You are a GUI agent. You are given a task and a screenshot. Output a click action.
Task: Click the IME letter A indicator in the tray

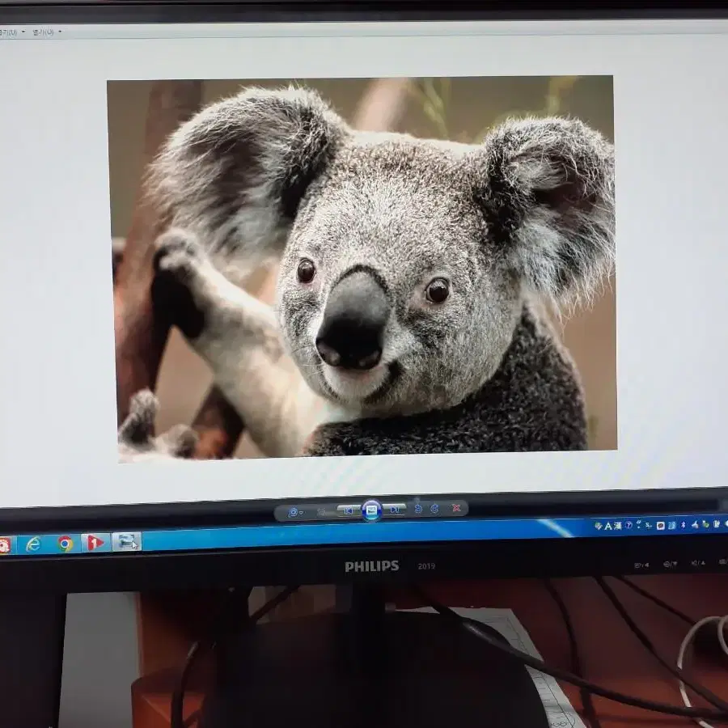(x=607, y=526)
